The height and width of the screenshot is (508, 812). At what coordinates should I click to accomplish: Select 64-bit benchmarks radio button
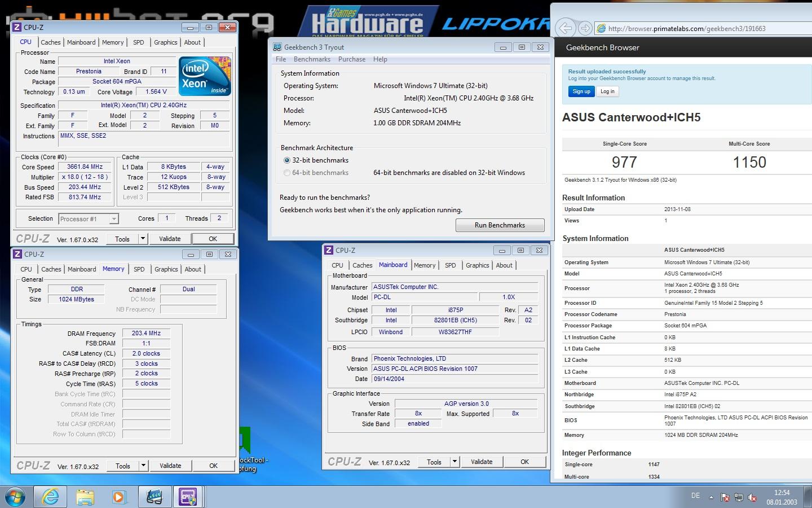pos(287,173)
